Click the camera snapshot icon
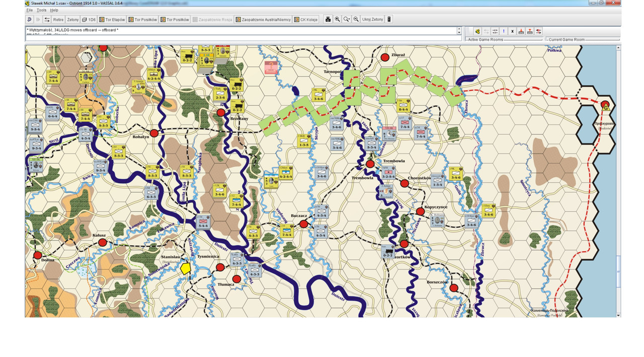 [328, 20]
